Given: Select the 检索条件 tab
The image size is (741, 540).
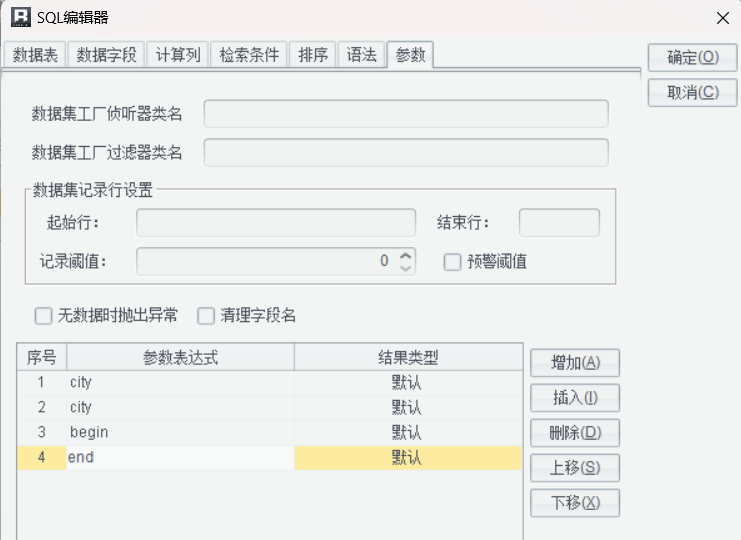Looking at the screenshot, I should point(250,56).
